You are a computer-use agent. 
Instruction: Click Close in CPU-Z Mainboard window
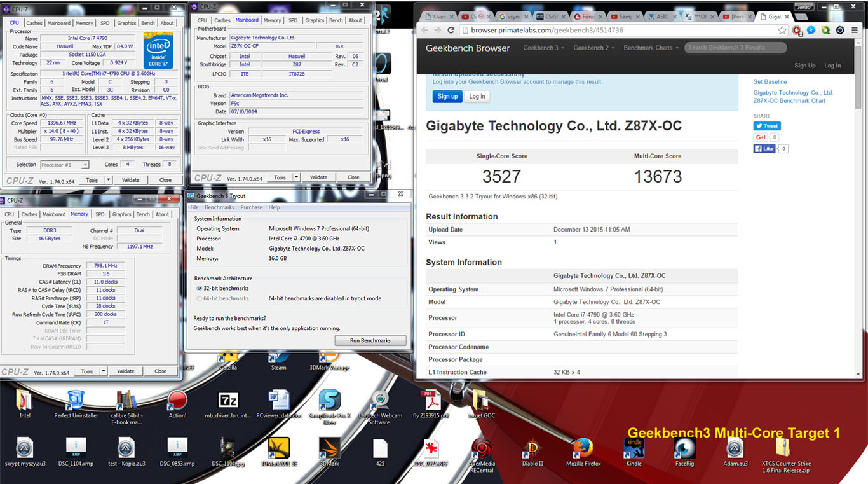(353, 177)
